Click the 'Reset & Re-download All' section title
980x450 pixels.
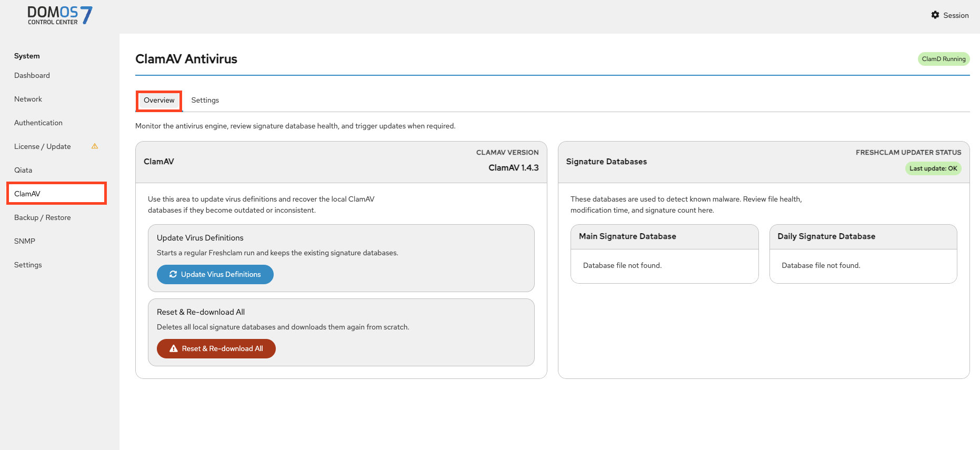click(201, 312)
